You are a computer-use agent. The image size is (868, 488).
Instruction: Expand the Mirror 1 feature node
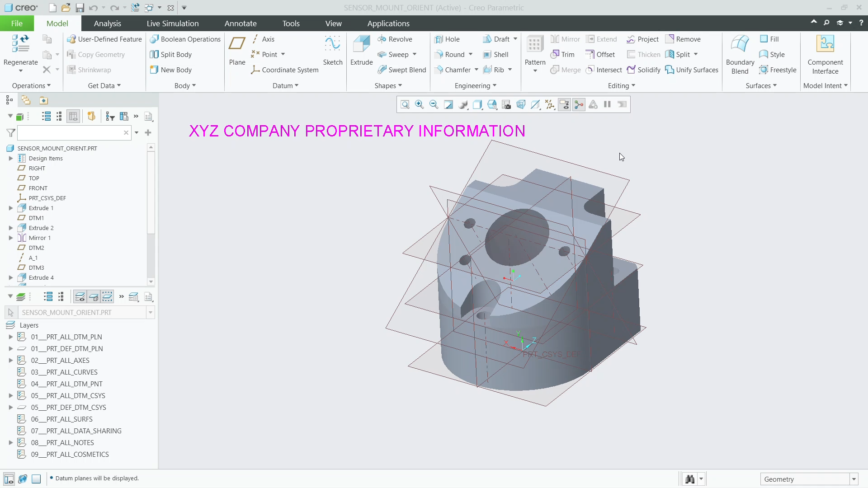(11, 238)
